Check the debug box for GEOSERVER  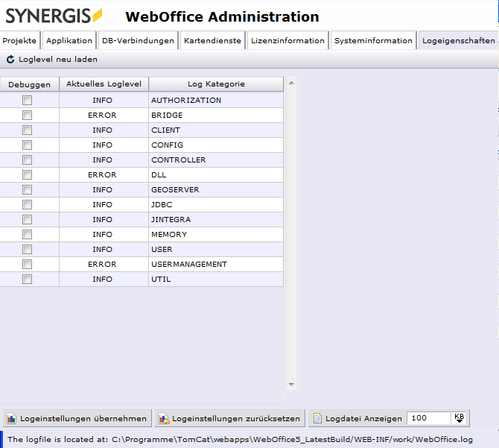point(28,189)
